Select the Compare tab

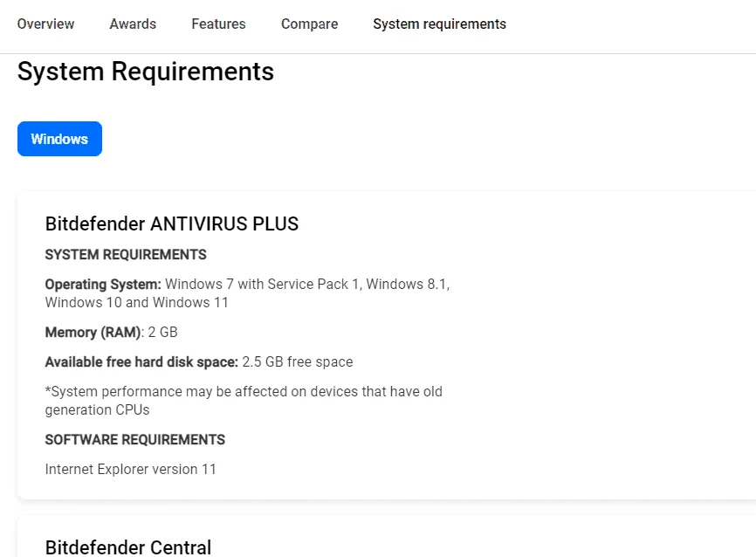pyautogui.click(x=309, y=24)
